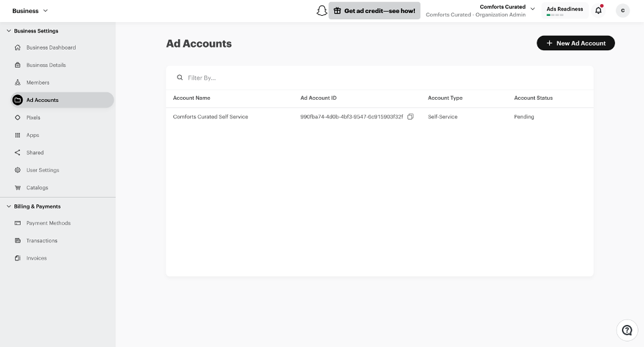Collapse the Billing & Payments section
644x347 pixels.
[9, 207]
